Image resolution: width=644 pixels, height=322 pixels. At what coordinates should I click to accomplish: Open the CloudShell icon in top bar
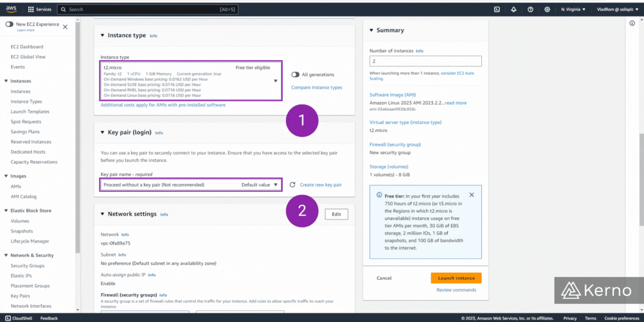pyautogui.click(x=497, y=9)
